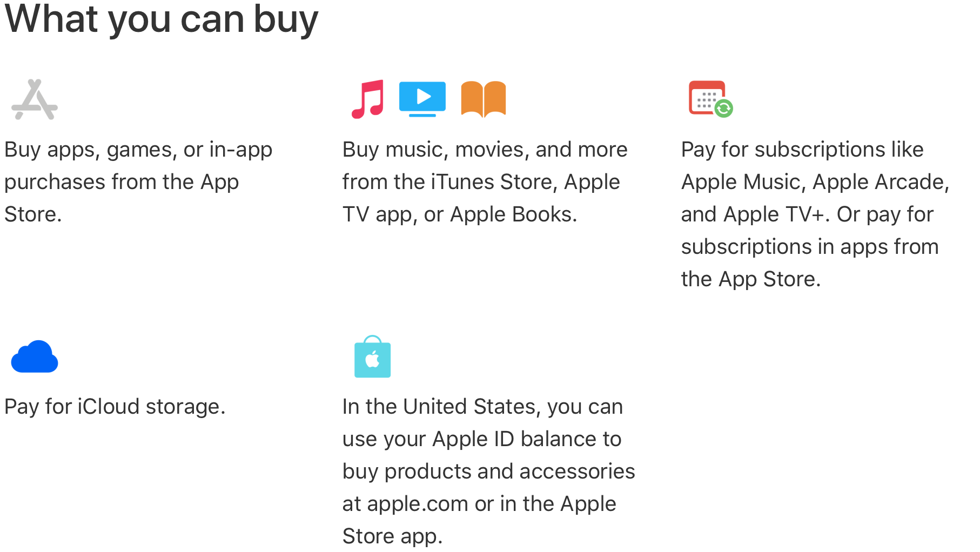The width and height of the screenshot is (980, 552).
Task: Click the "Buy apps, games" paragraph
Action: point(138,182)
